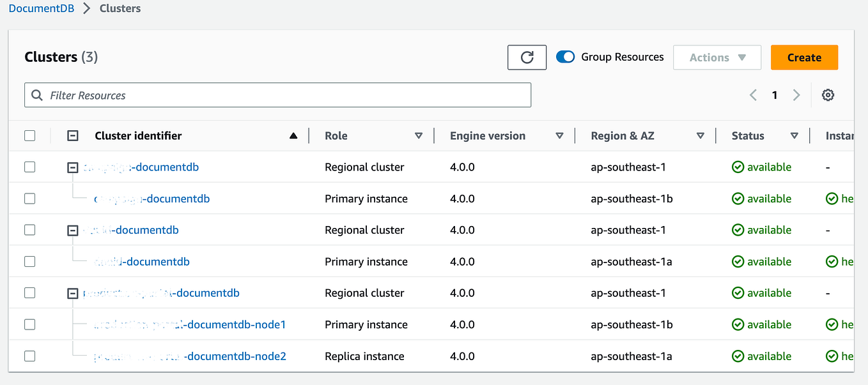Click the available status icon on first cluster
868x385 pixels.
coord(738,167)
